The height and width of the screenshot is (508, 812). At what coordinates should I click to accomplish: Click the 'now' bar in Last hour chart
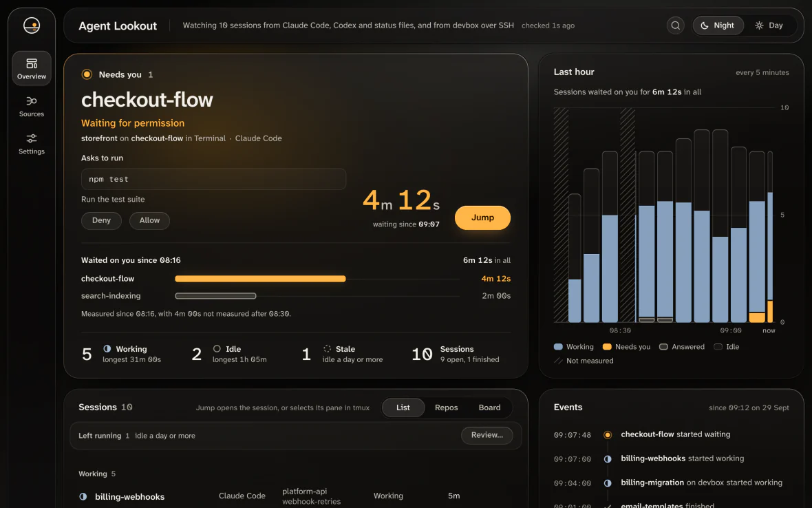[x=770, y=237]
